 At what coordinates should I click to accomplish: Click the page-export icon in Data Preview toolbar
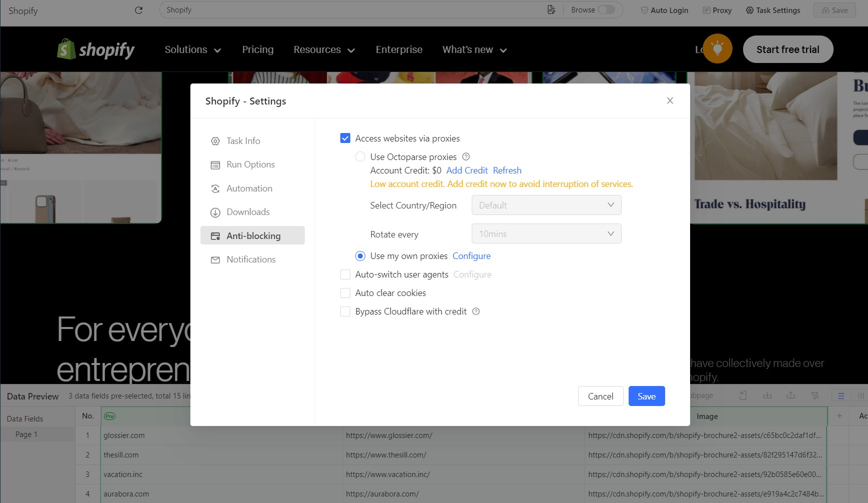point(743,395)
